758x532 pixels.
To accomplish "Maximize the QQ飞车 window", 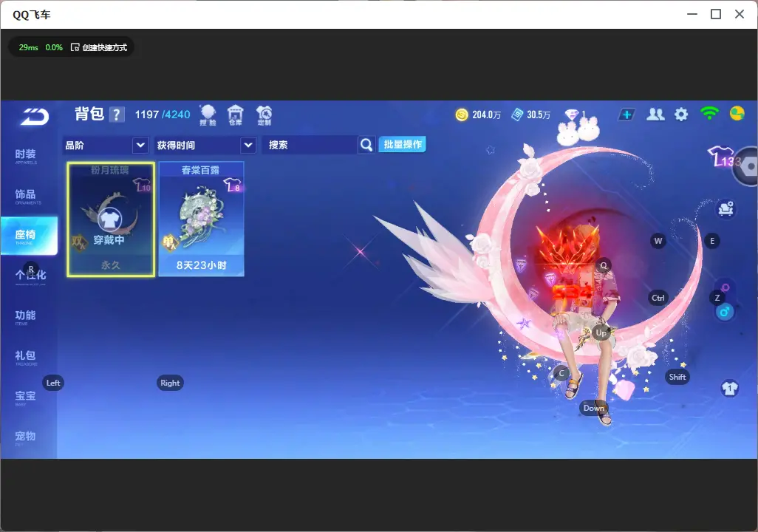I will [x=716, y=15].
